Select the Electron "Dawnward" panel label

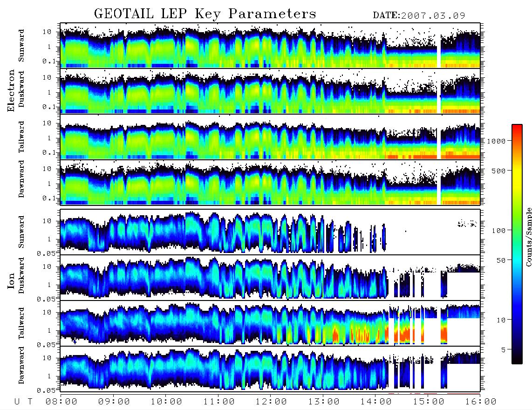(x=21, y=179)
